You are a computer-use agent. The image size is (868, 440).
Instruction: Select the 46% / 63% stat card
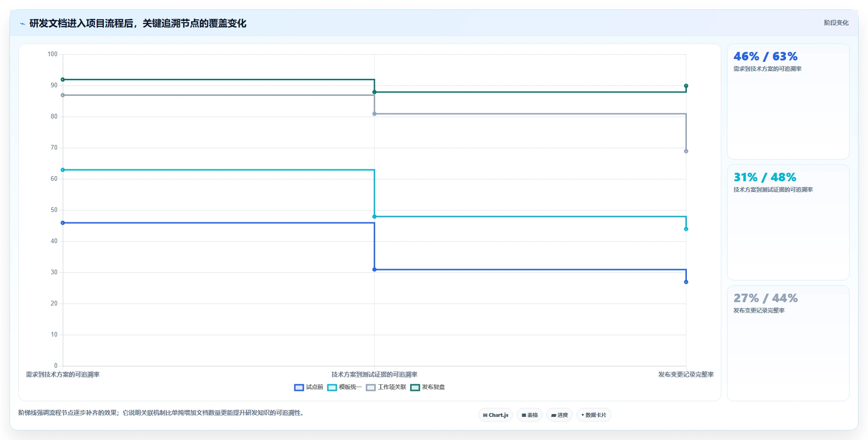[788, 102]
